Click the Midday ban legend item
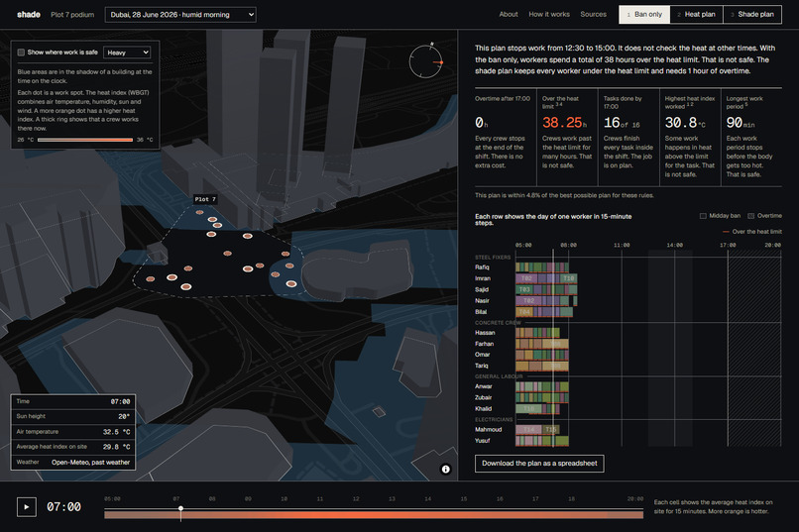Image resolution: width=799 pixels, height=532 pixels. [720, 216]
